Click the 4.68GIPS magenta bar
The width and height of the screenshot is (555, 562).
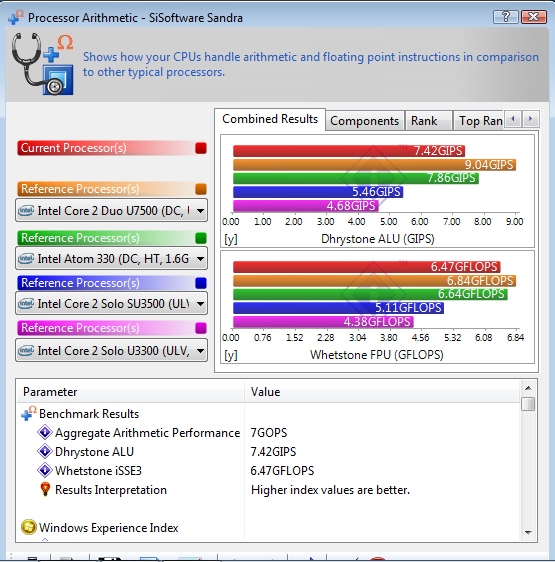[306, 206]
